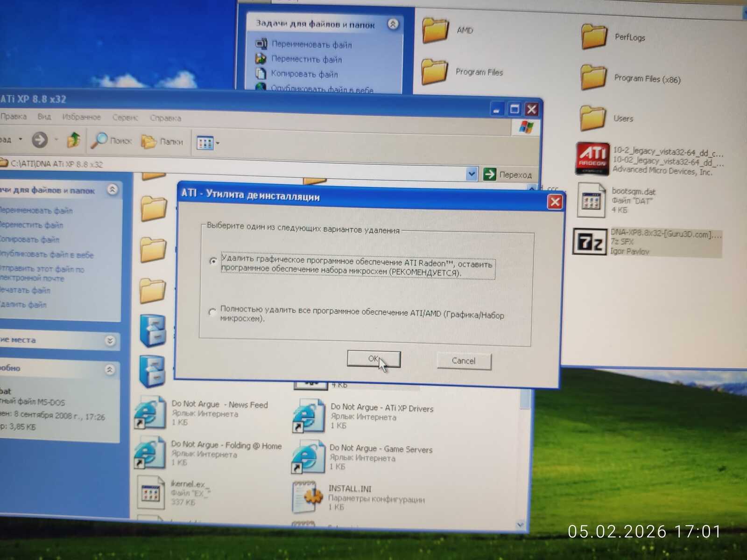Collapse the details panel
The width and height of the screenshot is (747, 560).
(110, 370)
